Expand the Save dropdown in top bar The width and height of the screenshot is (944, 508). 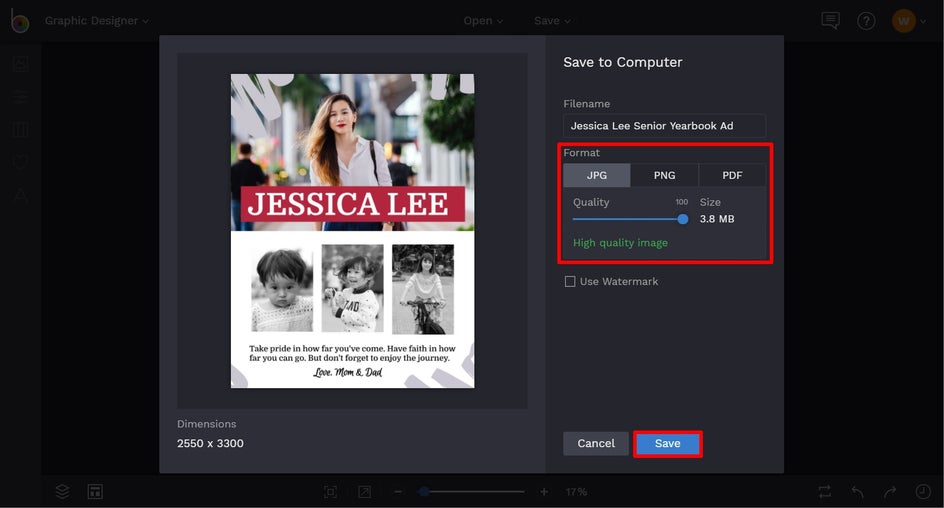coord(552,20)
